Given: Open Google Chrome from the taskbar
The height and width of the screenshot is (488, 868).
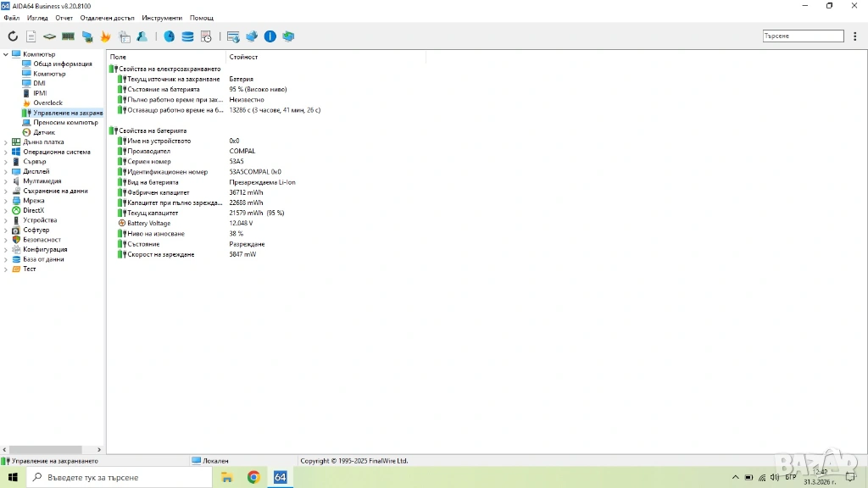Looking at the screenshot, I should (253, 478).
